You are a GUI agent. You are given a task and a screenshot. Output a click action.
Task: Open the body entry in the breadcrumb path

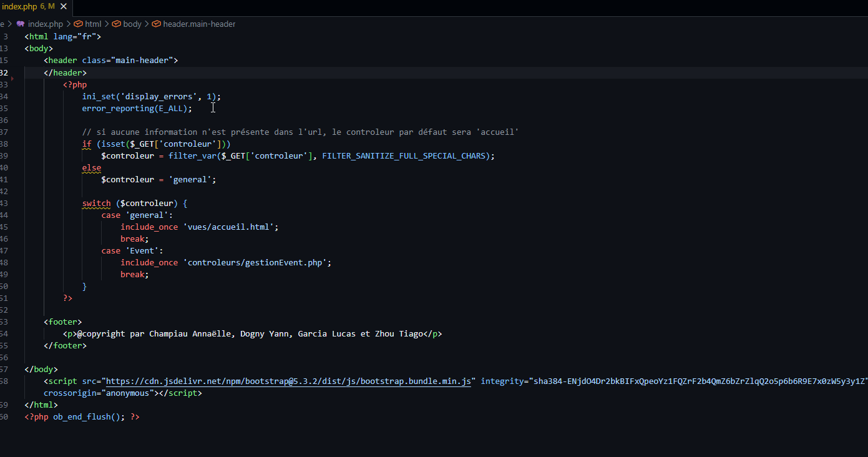click(132, 24)
